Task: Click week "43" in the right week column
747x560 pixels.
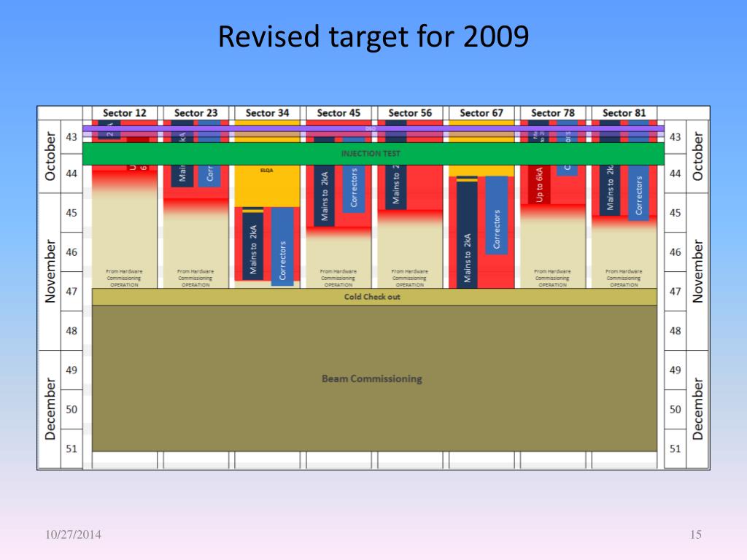Action: (x=675, y=137)
